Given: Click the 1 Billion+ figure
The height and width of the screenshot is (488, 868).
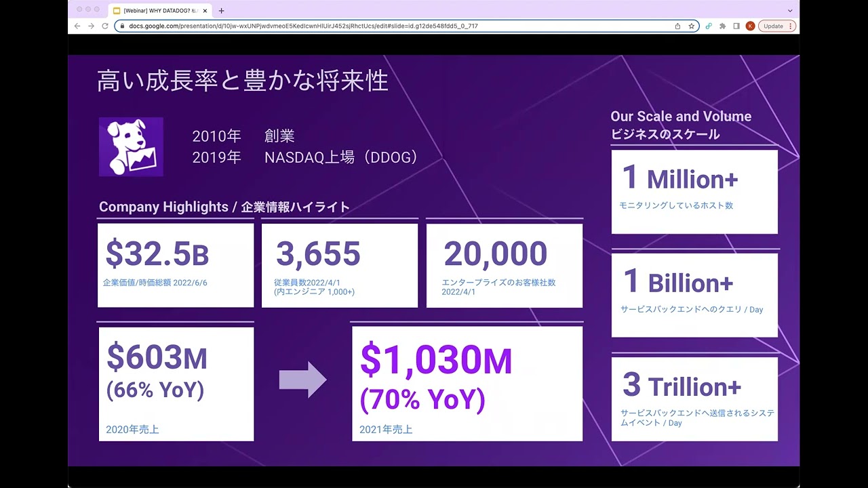Looking at the screenshot, I should click(x=678, y=282).
